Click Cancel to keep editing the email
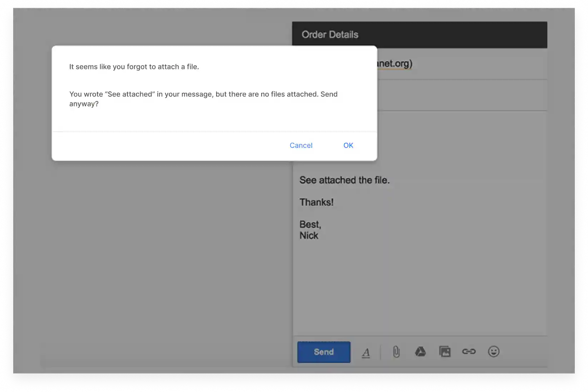The height and width of the screenshot is (392, 588). (x=301, y=145)
